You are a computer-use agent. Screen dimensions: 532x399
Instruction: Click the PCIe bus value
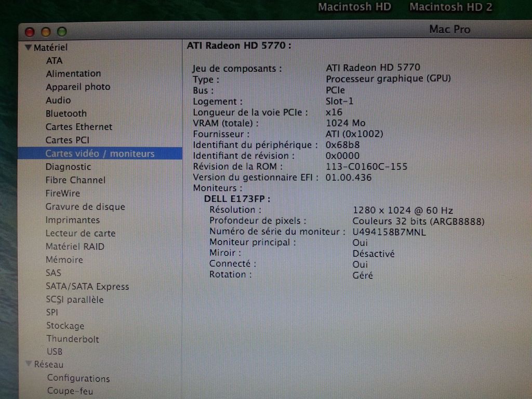tap(335, 90)
